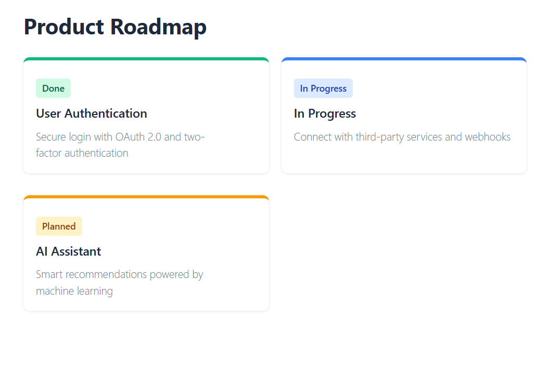Image resolution: width=549 pixels, height=392 pixels.
Task: Select the blue In Progress status badge
Action: pyautogui.click(x=323, y=88)
